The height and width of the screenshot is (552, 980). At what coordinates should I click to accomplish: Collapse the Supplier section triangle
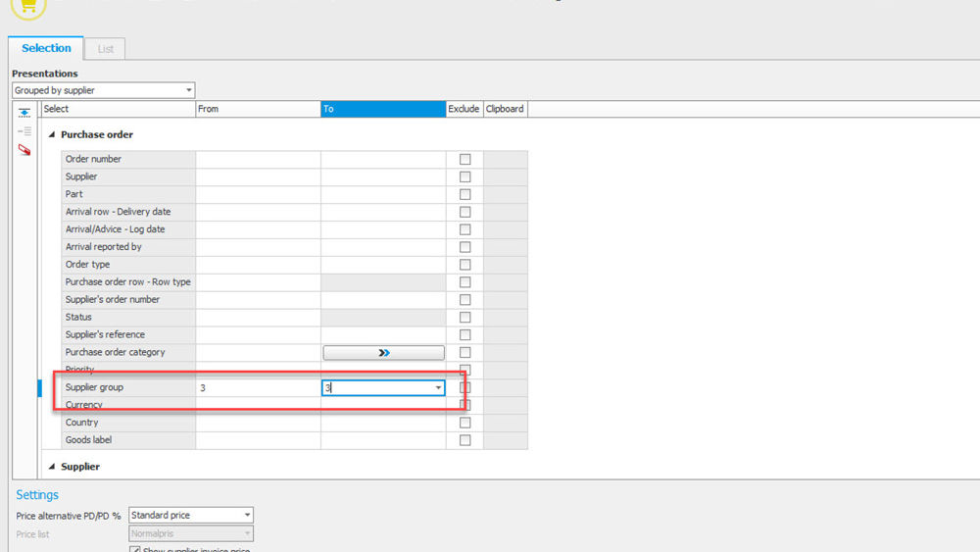(x=52, y=468)
